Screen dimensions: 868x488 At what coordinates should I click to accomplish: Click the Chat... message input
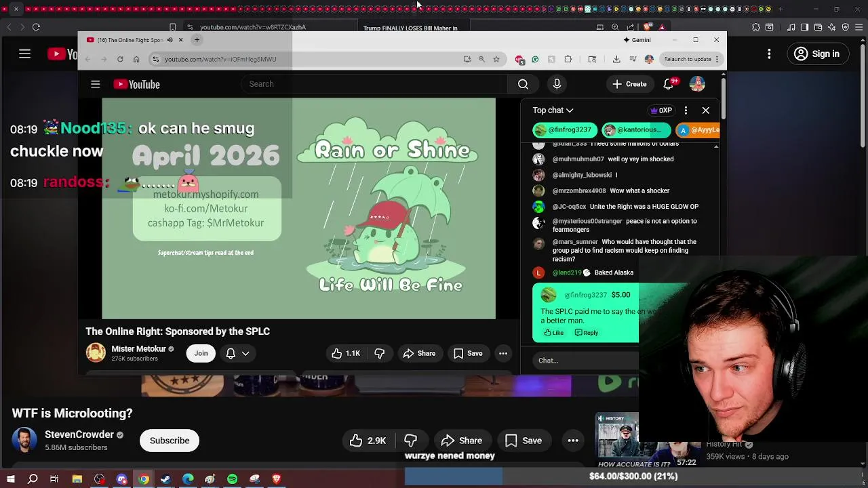[x=587, y=361]
